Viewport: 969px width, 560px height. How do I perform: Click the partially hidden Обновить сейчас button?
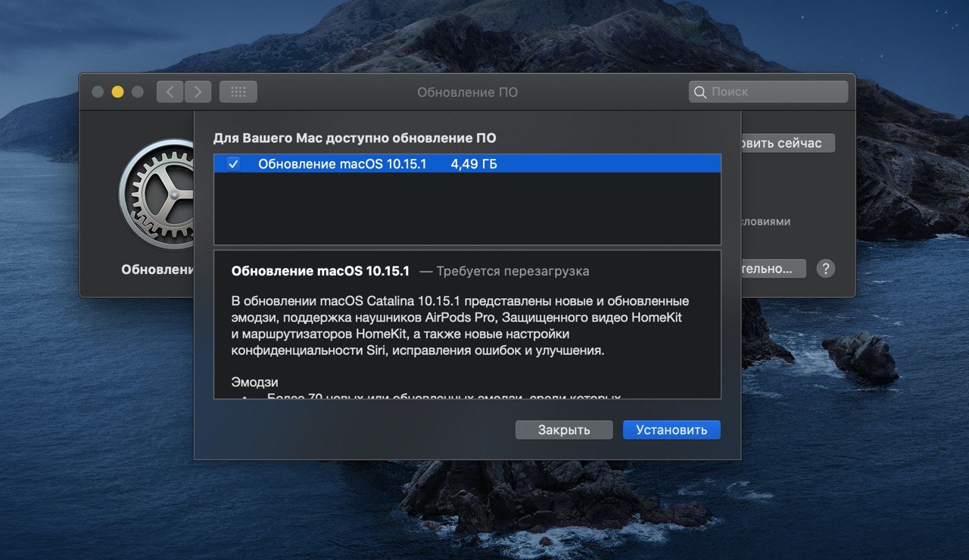[787, 143]
